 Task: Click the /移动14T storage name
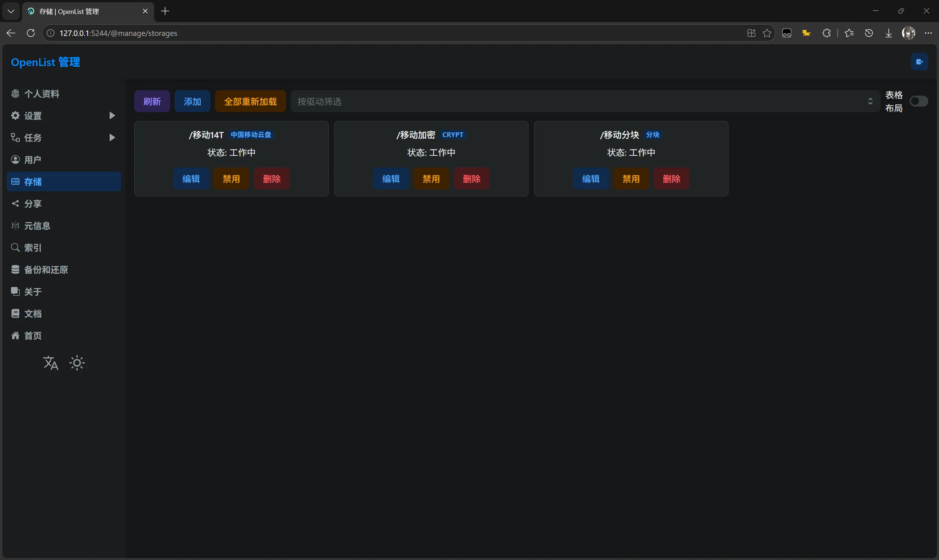click(206, 135)
